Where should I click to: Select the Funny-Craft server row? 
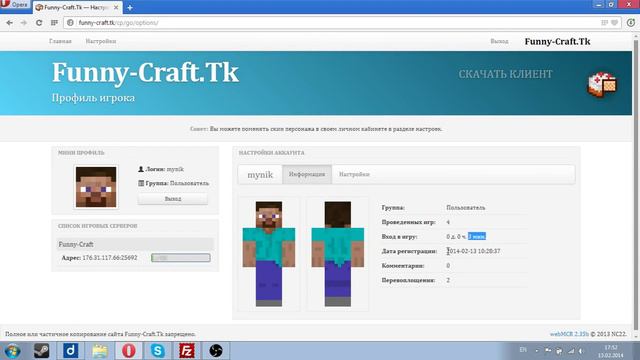point(135,244)
